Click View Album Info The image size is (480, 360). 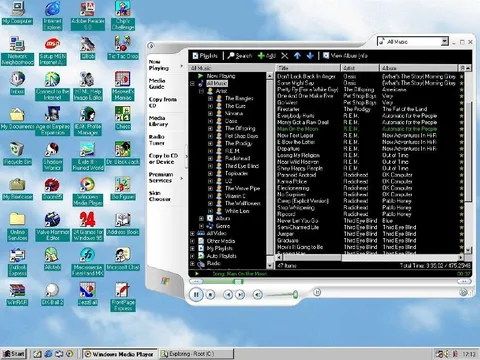(x=345, y=56)
